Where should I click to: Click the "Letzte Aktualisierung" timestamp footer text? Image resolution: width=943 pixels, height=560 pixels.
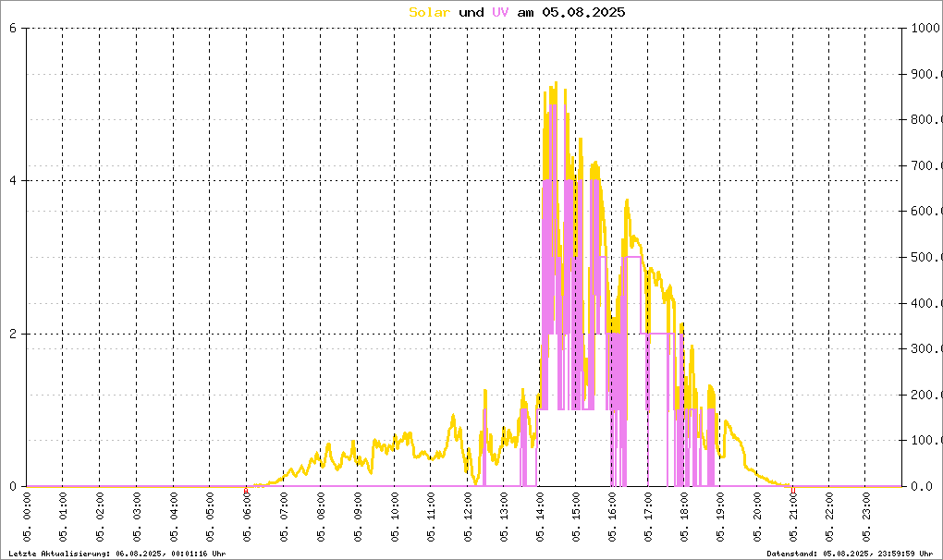click(117, 554)
